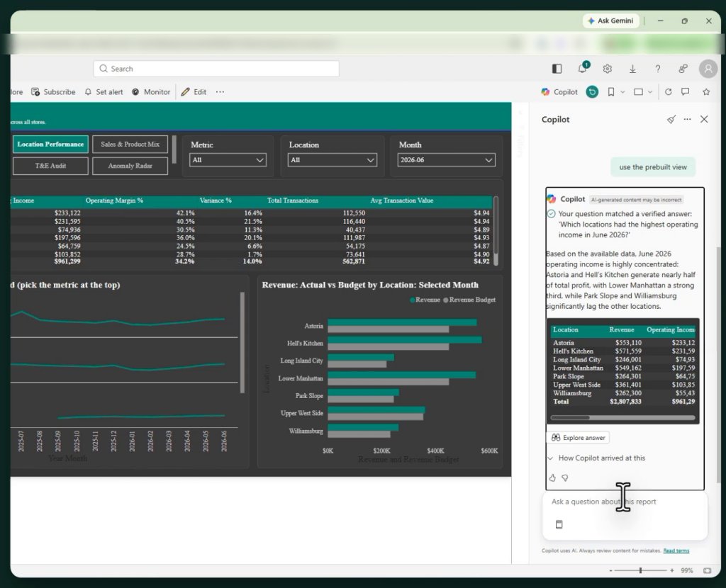
Task: Open Copilot pane more options ellipsis
Action: (x=687, y=119)
